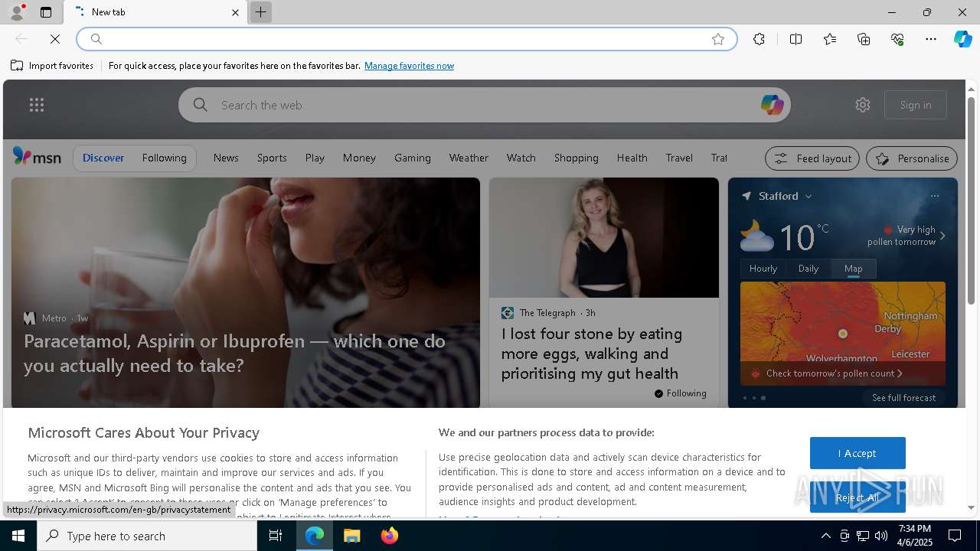This screenshot has width=980, height=551.
Task: Open File Explorer from the taskbar
Action: pyautogui.click(x=352, y=536)
